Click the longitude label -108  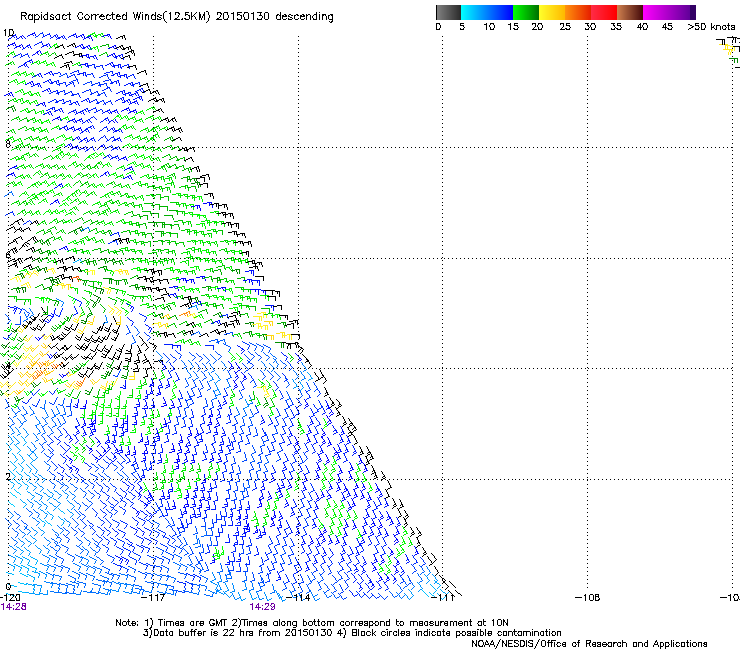[588, 598]
